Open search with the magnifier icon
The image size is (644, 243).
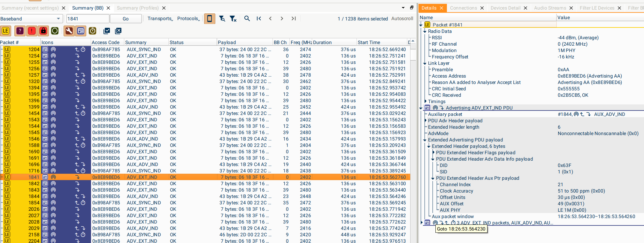click(x=247, y=19)
